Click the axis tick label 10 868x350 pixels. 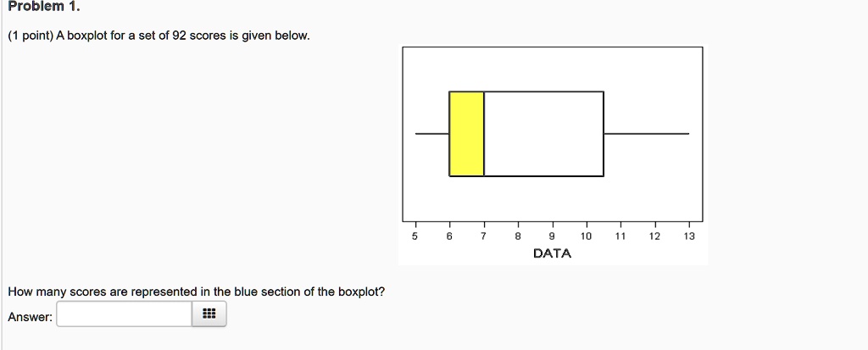click(587, 236)
